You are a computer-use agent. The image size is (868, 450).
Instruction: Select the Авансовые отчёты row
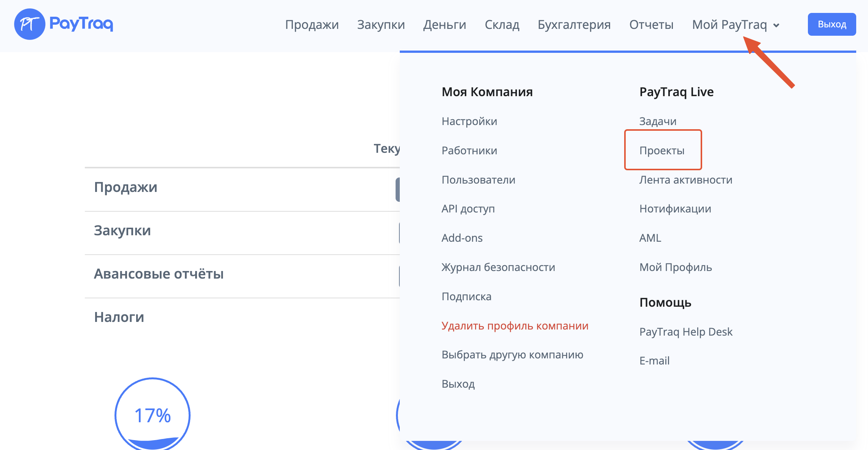click(159, 274)
